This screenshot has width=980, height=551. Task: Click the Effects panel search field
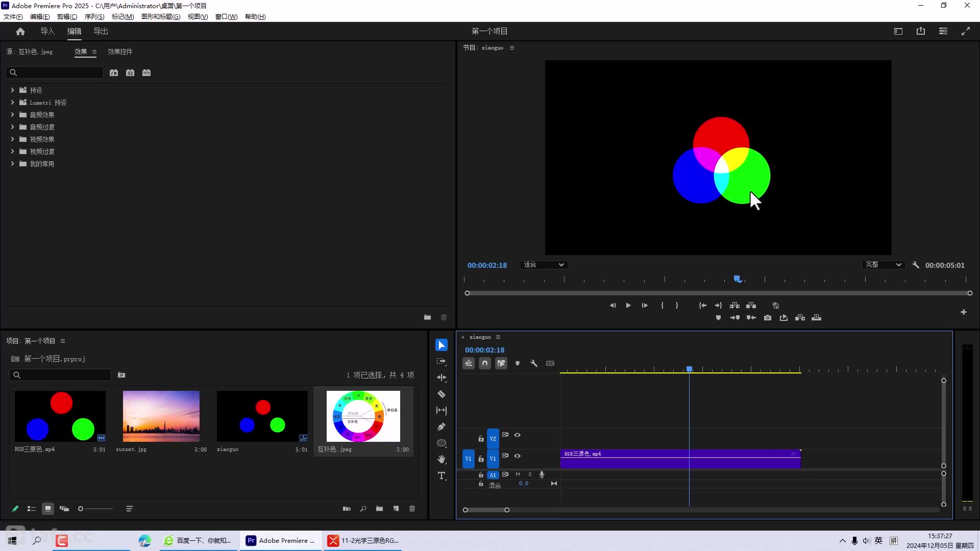coord(55,72)
